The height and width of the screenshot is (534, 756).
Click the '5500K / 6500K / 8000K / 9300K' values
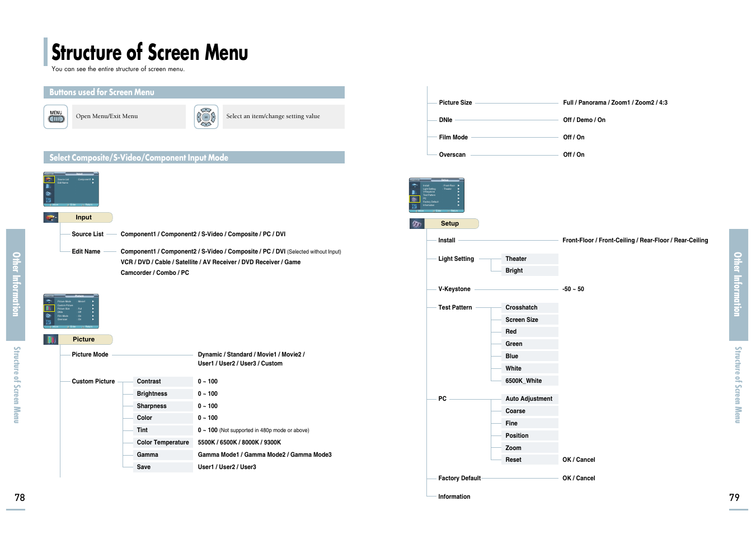[x=240, y=443]
